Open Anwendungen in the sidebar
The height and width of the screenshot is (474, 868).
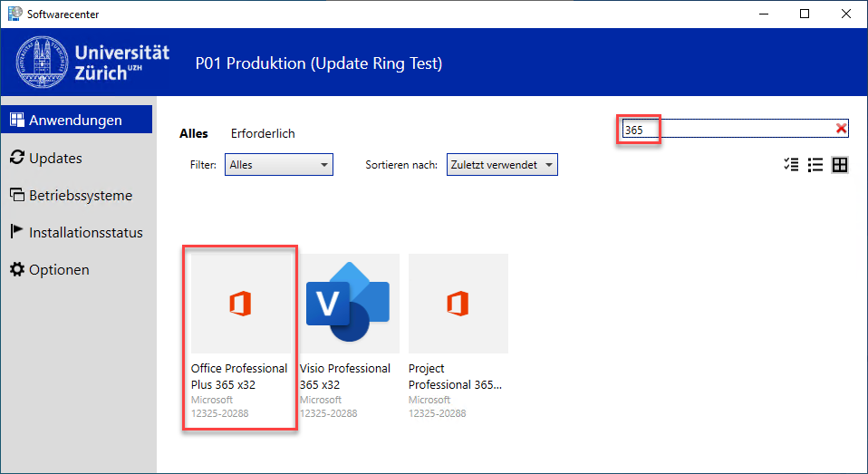click(75, 121)
